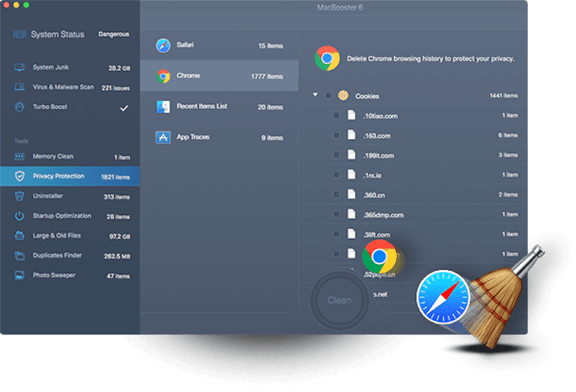Viewport: 576px width, 392px height.
Task: Select Chrome 1777 items row
Action: click(x=219, y=76)
